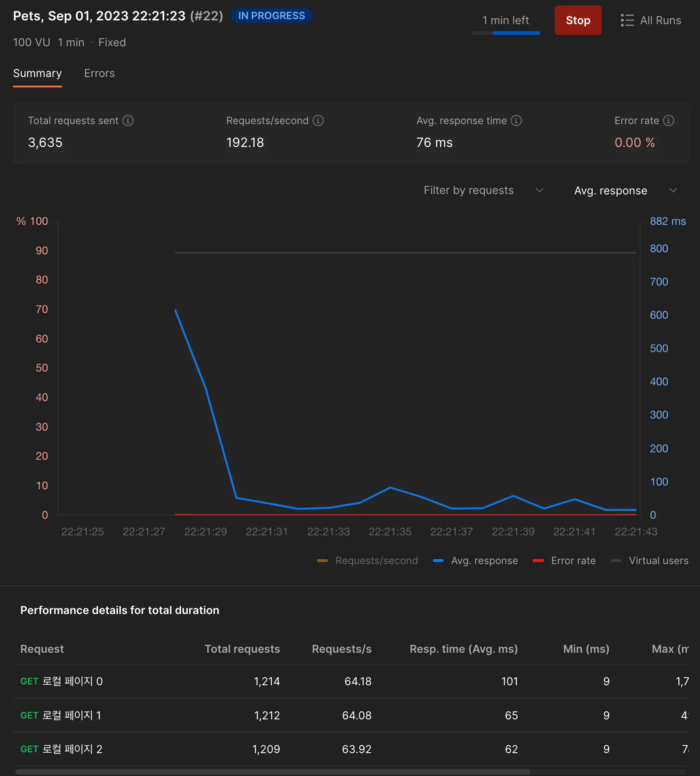Click the Requests/s column header

click(342, 649)
